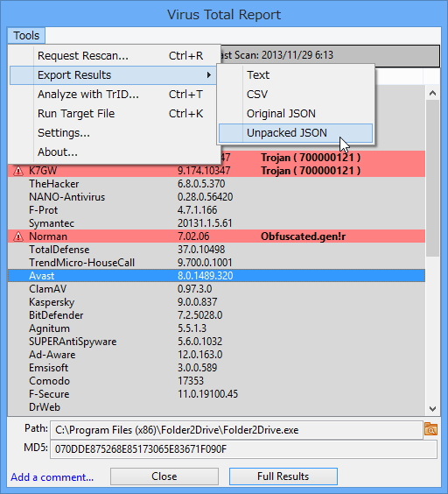Select Request Rescan menu entry
448x494 pixels.
pos(115,56)
